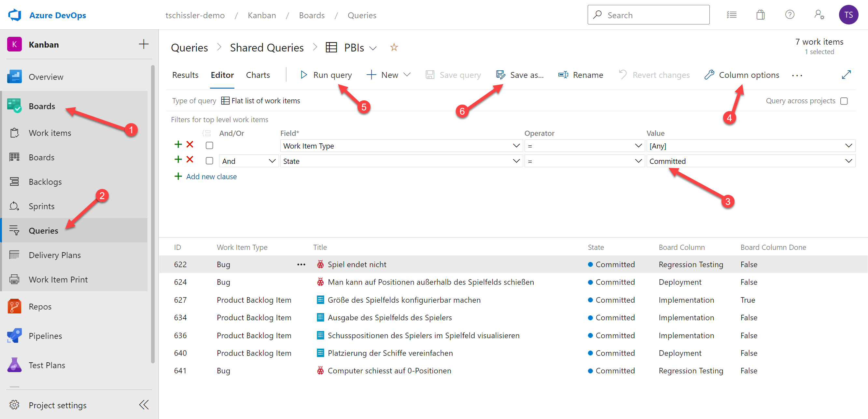Open tschissler-demo organization link

[195, 15]
